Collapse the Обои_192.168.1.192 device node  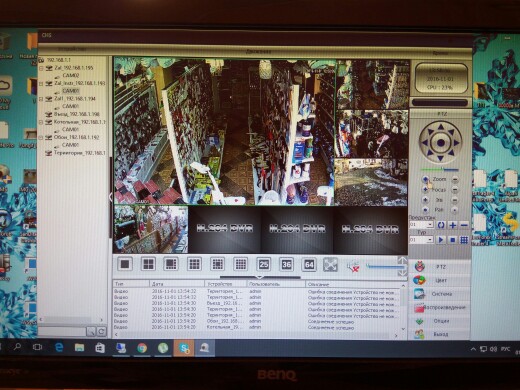pos(41,137)
